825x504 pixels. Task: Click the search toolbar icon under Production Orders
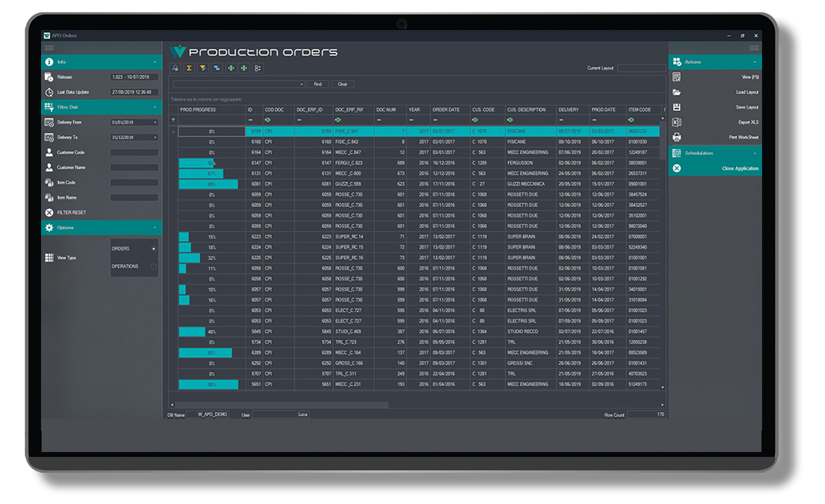tap(175, 68)
